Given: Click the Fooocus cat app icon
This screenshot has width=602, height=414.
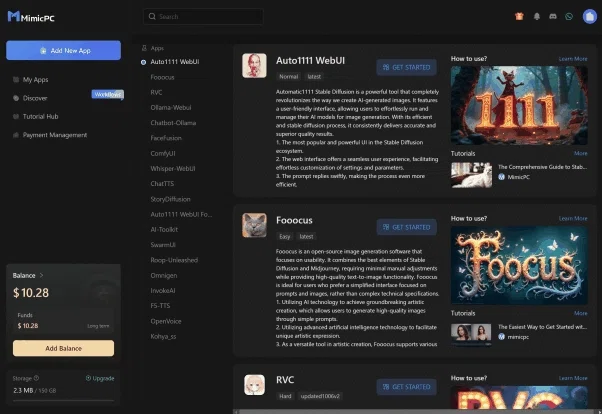Looking at the screenshot, I should pyautogui.click(x=254, y=225).
